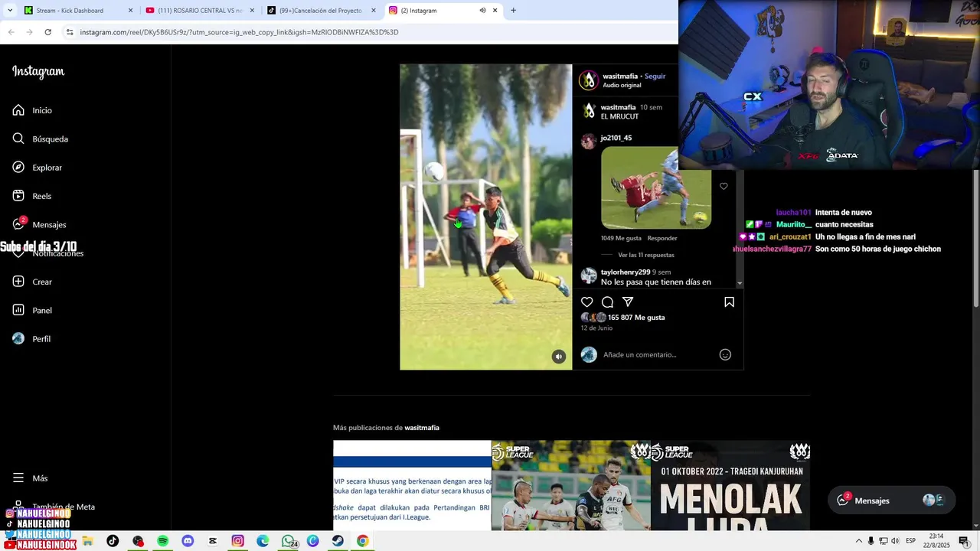Open Panel in Instagram sidebar
Viewport: 980px width, 551px height.
(32, 310)
